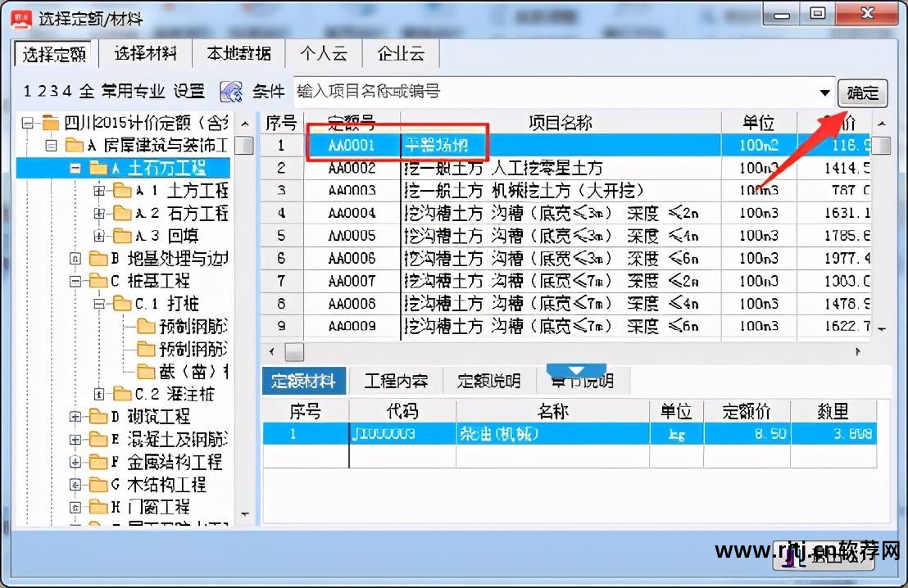
Task: Click the app logo icon in title bar
Action: (21, 19)
